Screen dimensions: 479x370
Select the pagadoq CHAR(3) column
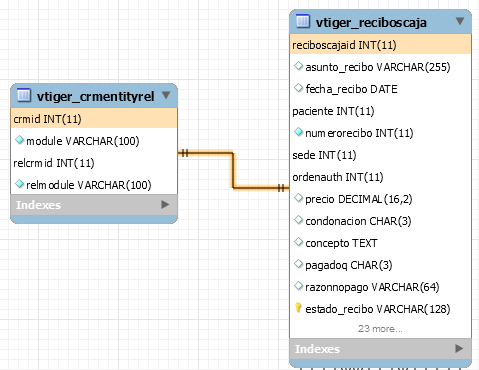point(380,265)
